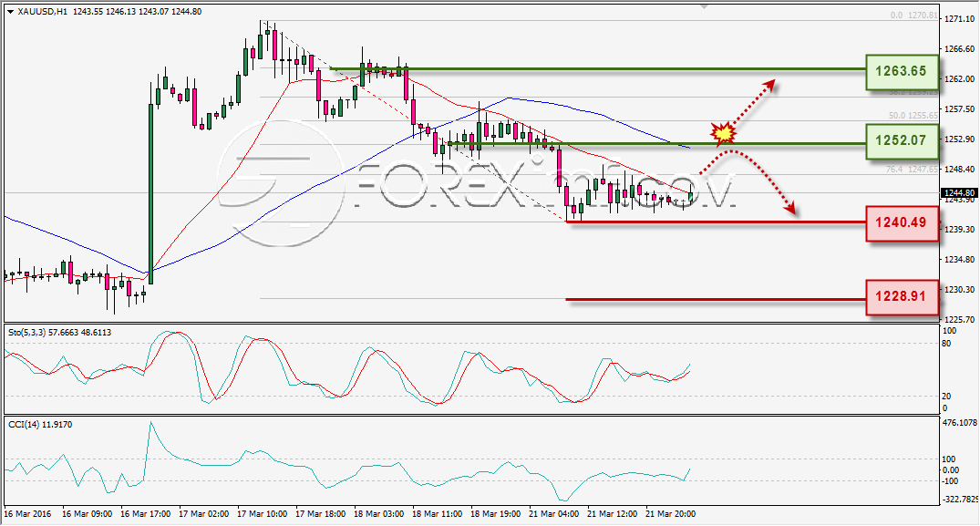The width and height of the screenshot is (980, 526).
Task: Click the 1271.10 price axis label
Action: coord(959,19)
